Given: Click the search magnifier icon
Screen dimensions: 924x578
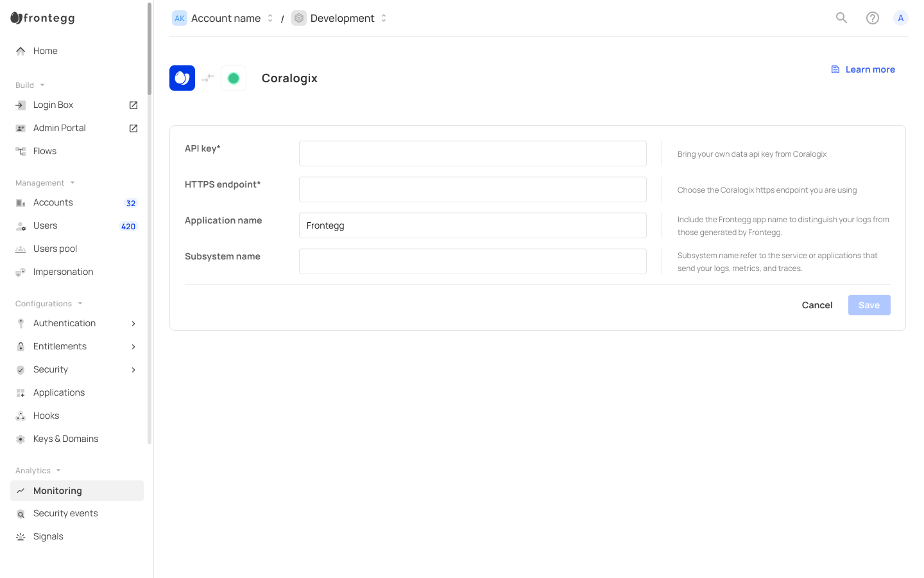Looking at the screenshot, I should (x=841, y=18).
